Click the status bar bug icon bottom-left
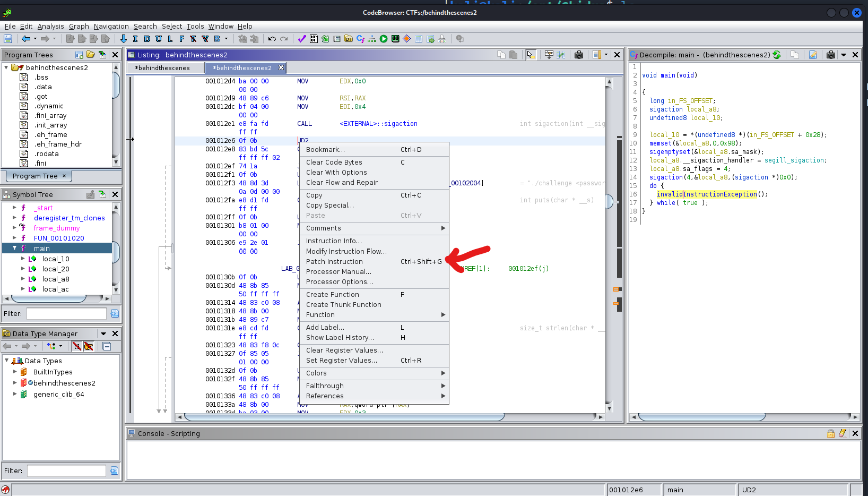The height and width of the screenshot is (496, 868). click(5, 490)
